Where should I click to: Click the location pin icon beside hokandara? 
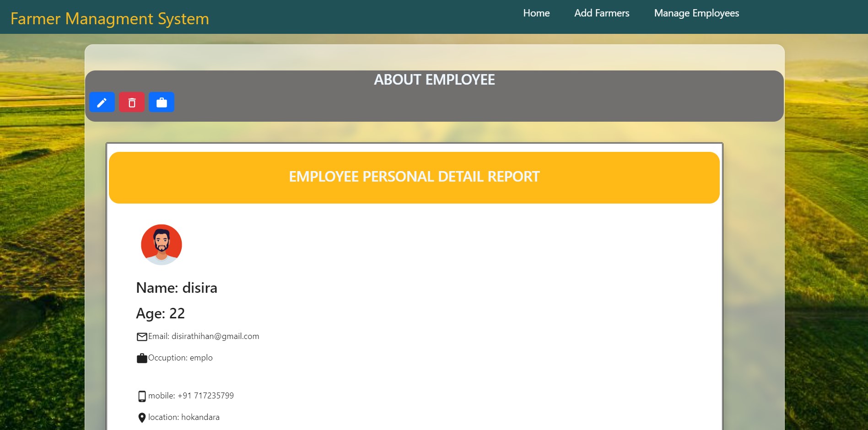tap(141, 417)
